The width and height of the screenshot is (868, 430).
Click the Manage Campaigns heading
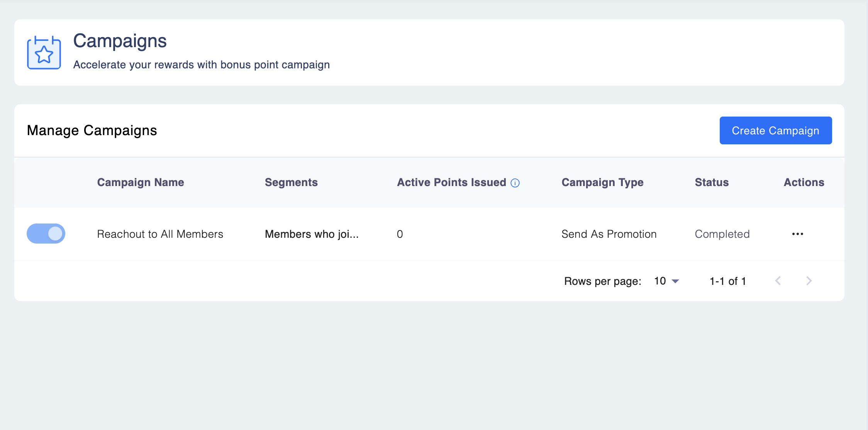tap(92, 130)
